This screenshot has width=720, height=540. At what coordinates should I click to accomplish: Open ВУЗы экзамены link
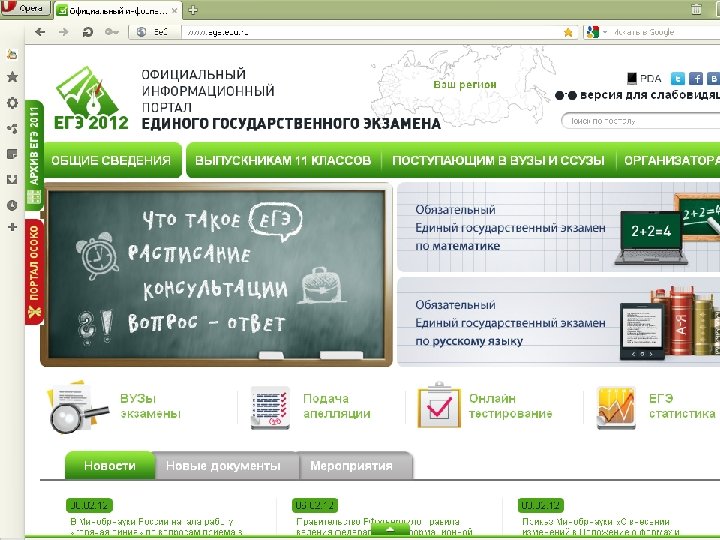coord(150,406)
